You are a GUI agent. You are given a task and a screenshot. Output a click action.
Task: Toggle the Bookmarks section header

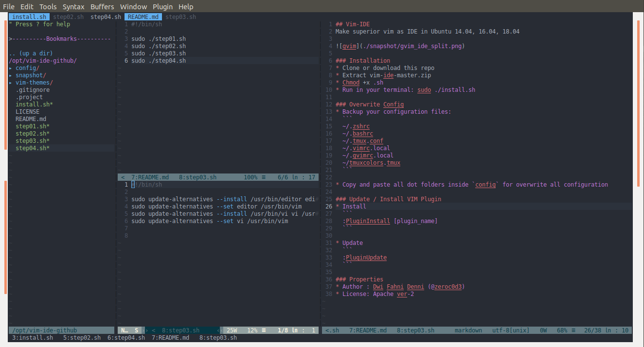60,39
